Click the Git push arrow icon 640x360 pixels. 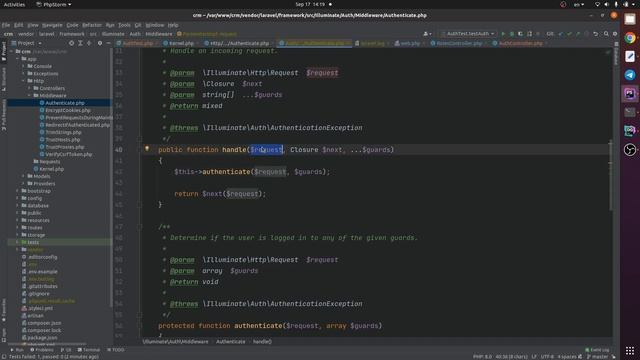tap(578, 34)
